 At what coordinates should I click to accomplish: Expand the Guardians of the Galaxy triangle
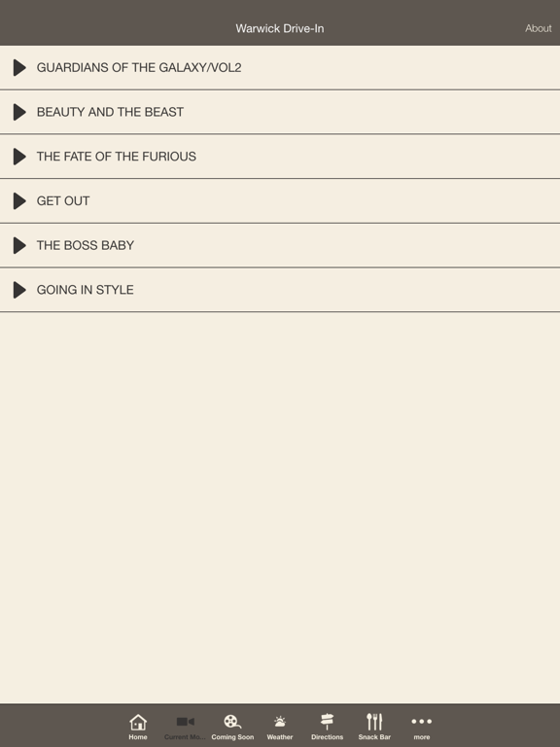19,68
